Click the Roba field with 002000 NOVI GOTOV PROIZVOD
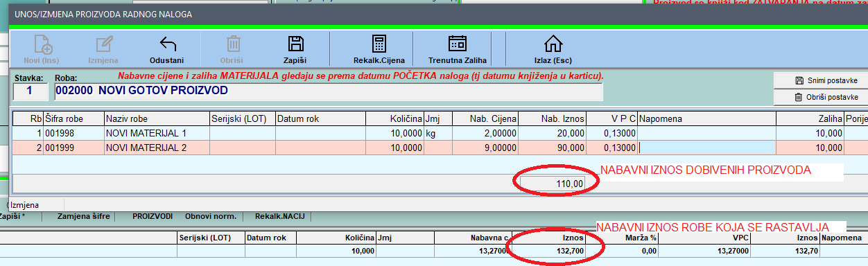 (328, 91)
